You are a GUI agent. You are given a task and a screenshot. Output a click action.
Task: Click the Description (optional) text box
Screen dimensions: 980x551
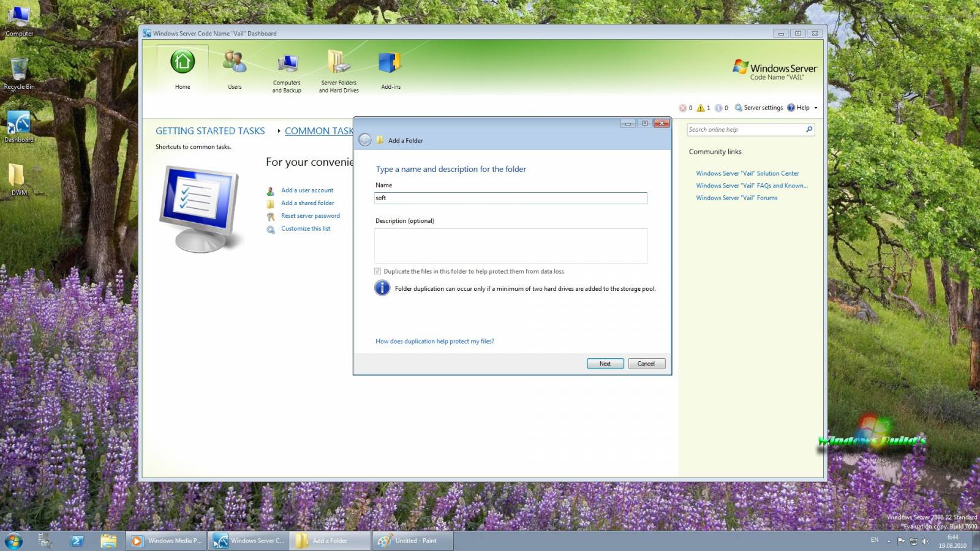click(x=510, y=246)
